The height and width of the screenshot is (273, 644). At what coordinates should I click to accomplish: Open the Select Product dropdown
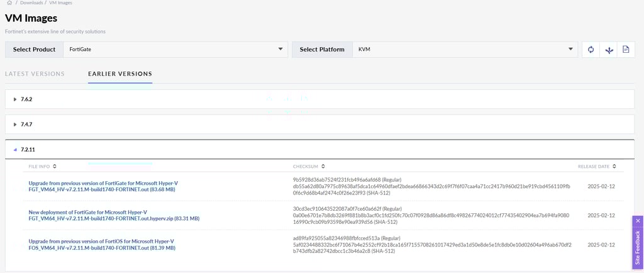click(176, 49)
